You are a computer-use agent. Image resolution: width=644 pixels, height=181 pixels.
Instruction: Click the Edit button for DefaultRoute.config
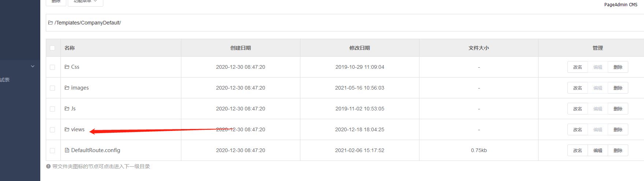point(598,150)
